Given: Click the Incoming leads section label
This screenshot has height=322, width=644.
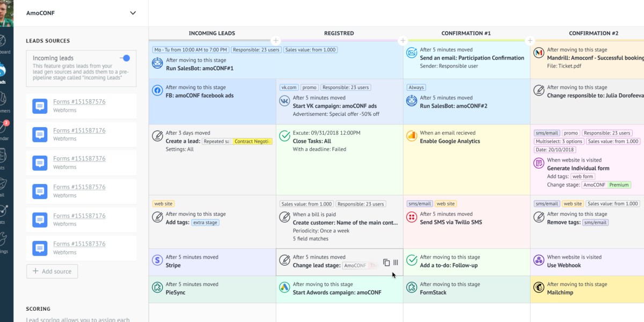Looking at the screenshot, I should pyautogui.click(x=53, y=58).
